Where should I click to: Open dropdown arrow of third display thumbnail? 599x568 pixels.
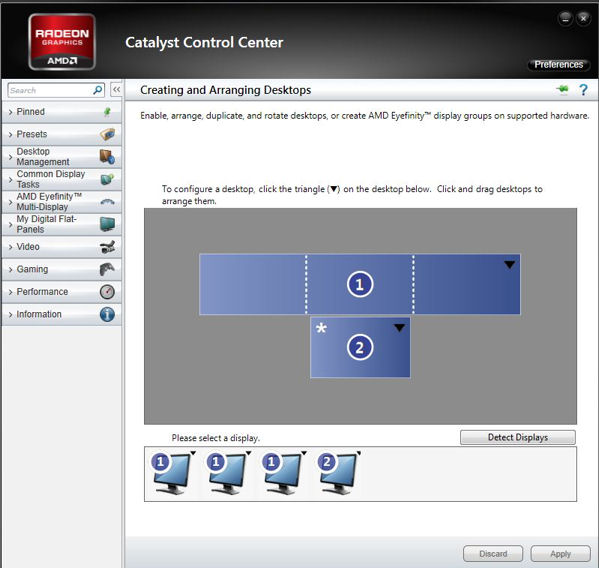point(304,453)
